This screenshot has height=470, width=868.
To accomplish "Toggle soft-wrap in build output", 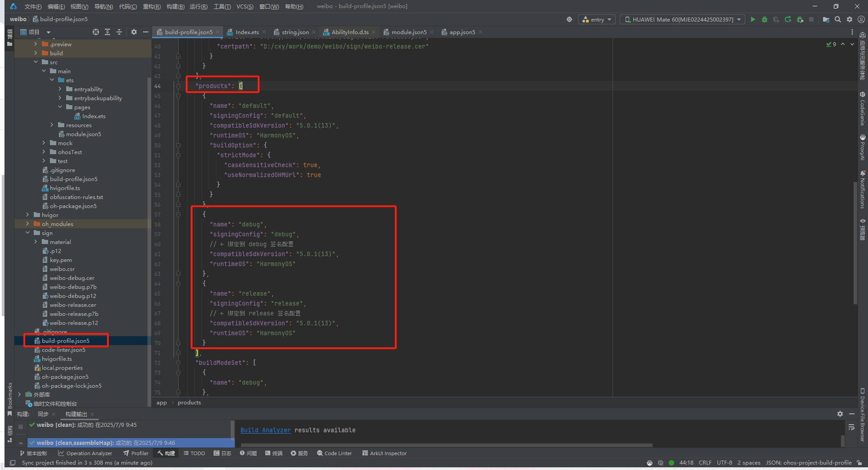I will click(851, 427).
